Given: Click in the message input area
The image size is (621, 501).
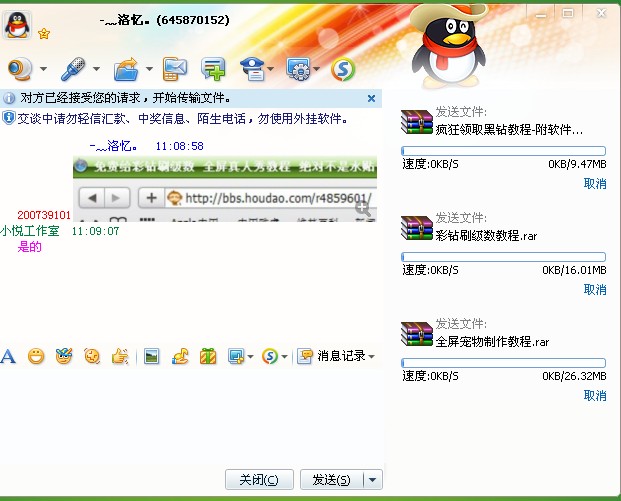Looking at the screenshot, I should pyautogui.click(x=192, y=416).
